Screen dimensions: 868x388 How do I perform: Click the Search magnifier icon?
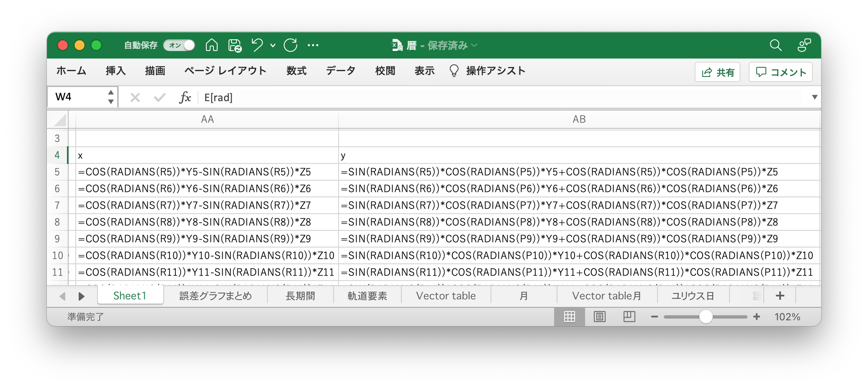click(x=776, y=45)
